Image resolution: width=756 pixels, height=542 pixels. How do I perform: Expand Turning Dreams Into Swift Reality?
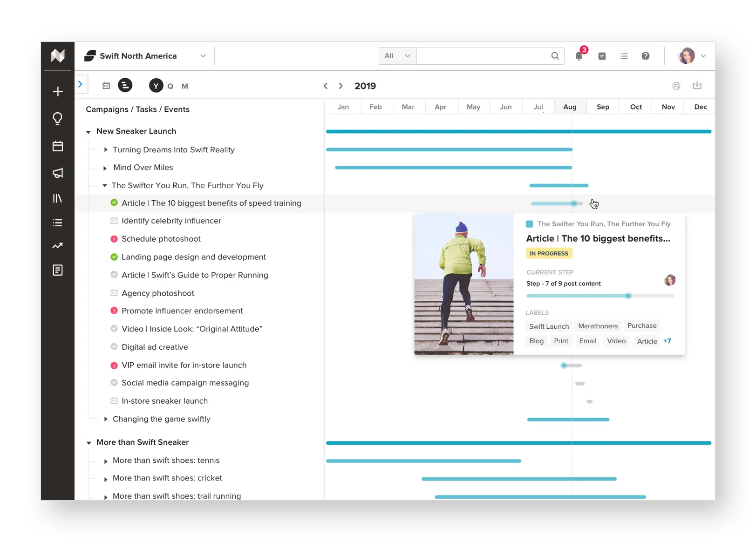pyautogui.click(x=106, y=150)
